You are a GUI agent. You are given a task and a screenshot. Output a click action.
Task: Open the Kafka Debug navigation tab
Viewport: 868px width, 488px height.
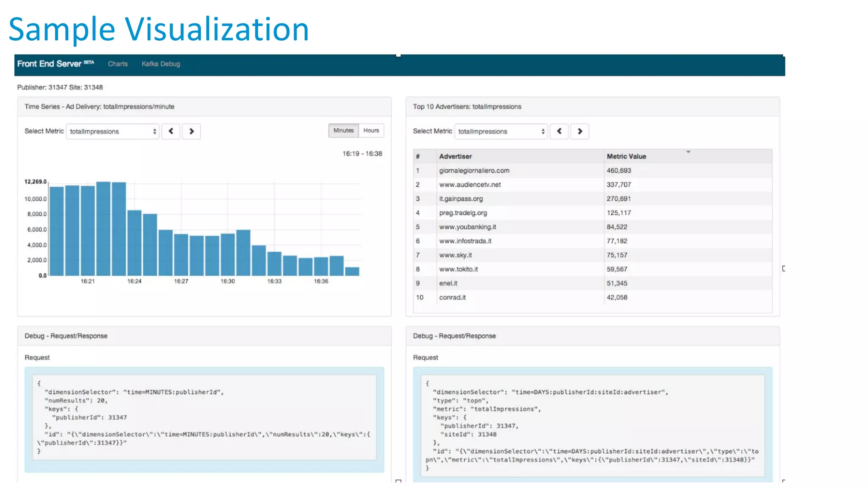point(161,64)
